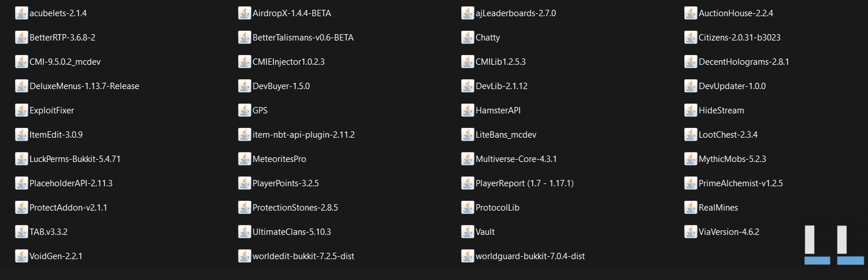This screenshot has width=868, height=280.
Task: Select the Multiverse-Core-4.3.1 file name
Action: [x=516, y=159]
